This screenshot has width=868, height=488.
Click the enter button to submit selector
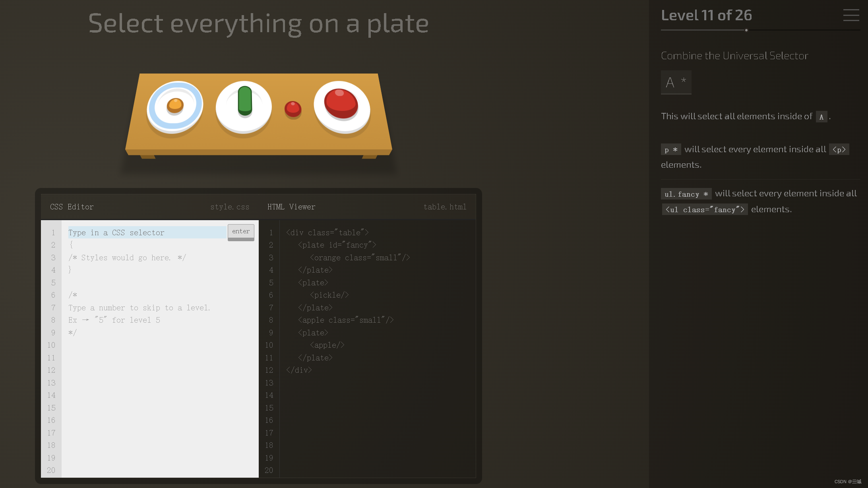(x=241, y=231)
